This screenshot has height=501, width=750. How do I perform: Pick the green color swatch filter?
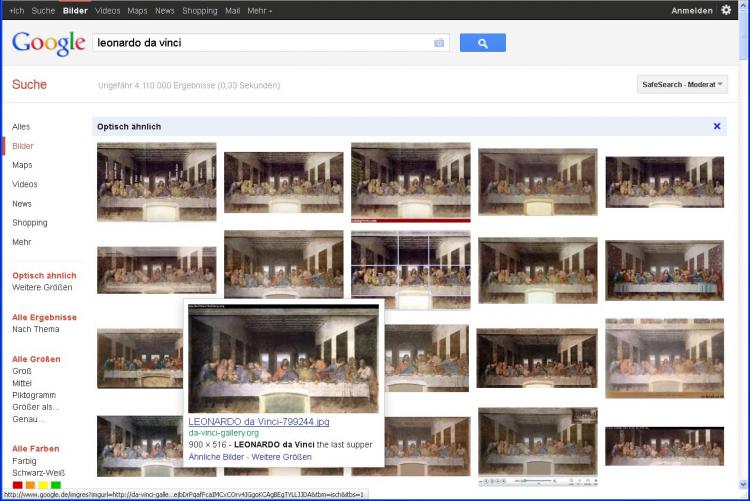pyautogui.click(x=56, y=485)
